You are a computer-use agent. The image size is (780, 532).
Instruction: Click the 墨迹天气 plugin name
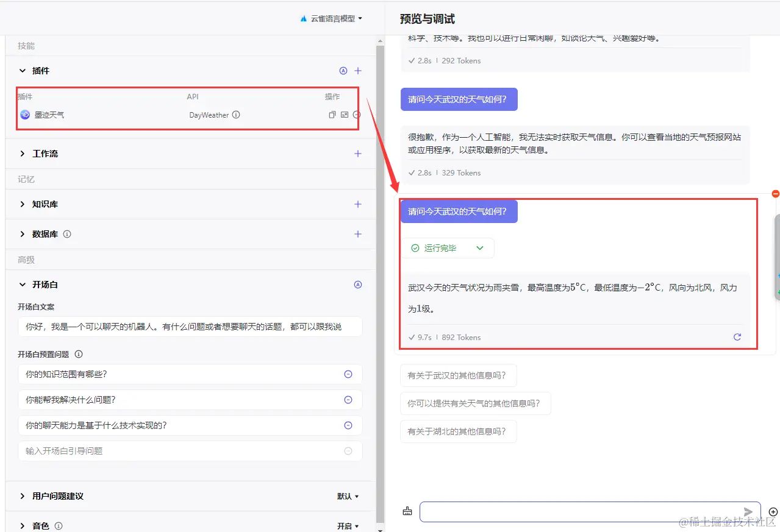click(x=49, y=115)
